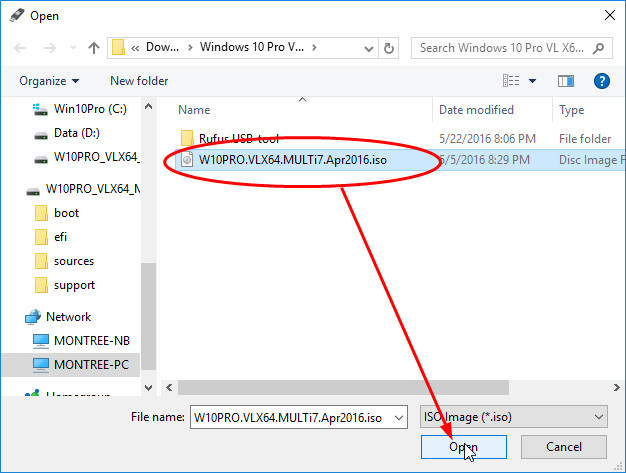Go back using the Back arrow
This screenshot has height=473, width=626.
(20, 48)
